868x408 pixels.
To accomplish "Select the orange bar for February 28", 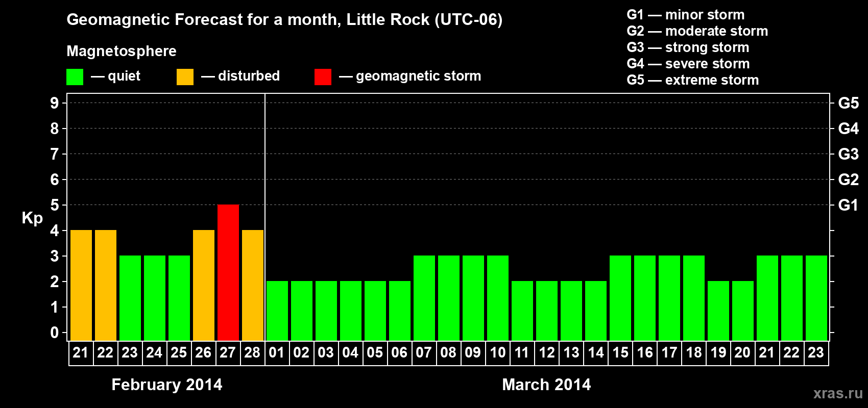I will click(x=253, y=285).
